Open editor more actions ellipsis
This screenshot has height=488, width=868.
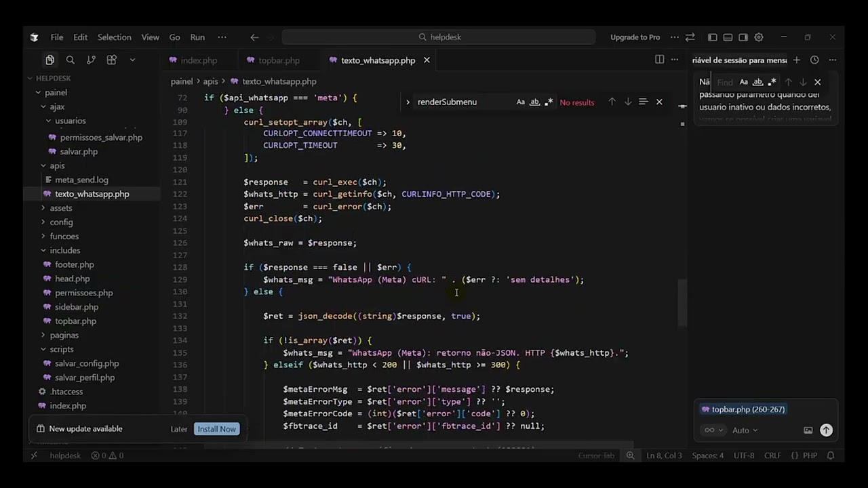675,60
